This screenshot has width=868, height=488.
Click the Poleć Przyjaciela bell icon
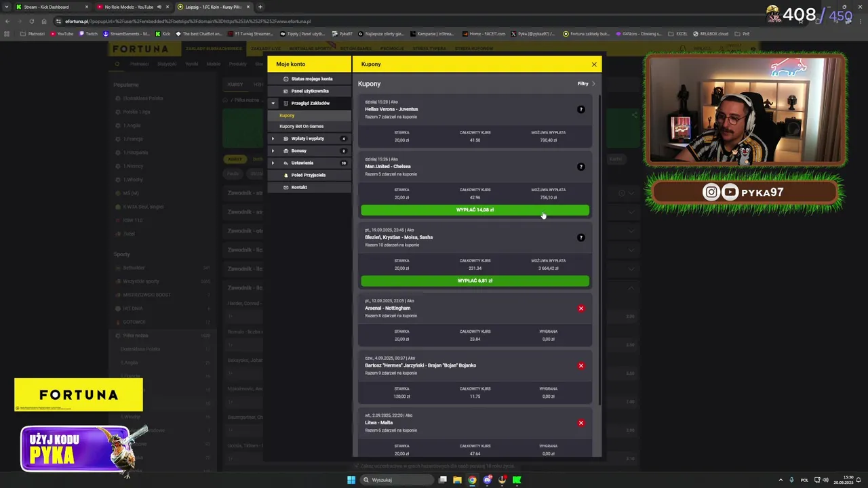pos(285,175)
